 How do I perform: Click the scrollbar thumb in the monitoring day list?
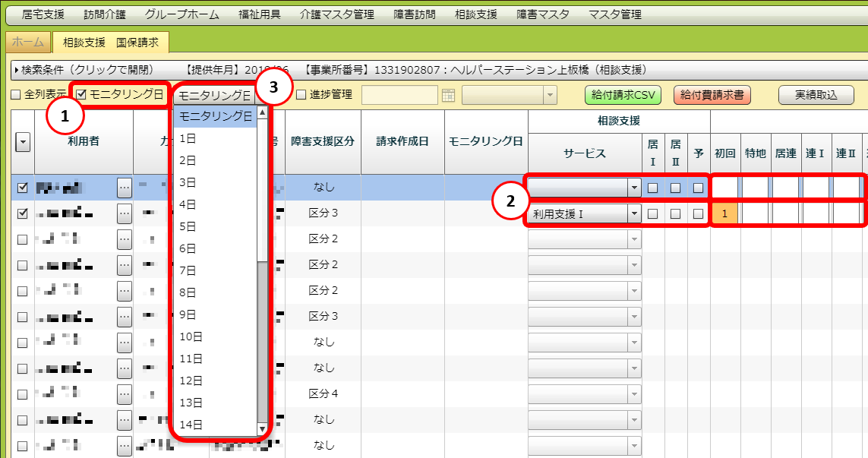pyautogui.click(x=263, y=342)
